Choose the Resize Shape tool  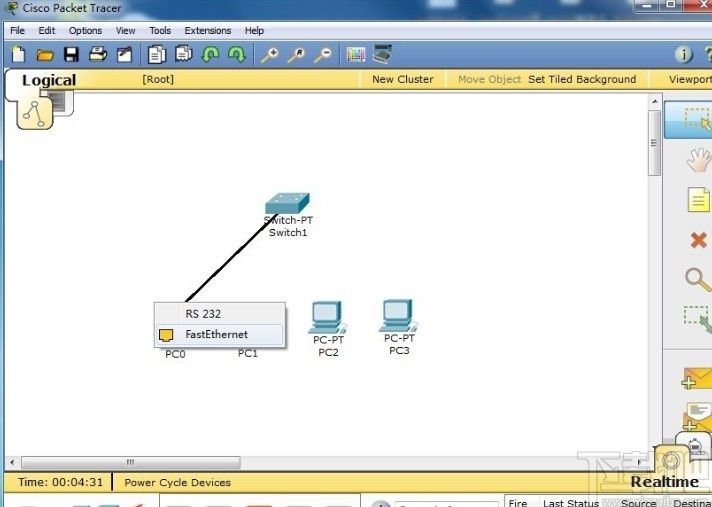click(698, 320)
